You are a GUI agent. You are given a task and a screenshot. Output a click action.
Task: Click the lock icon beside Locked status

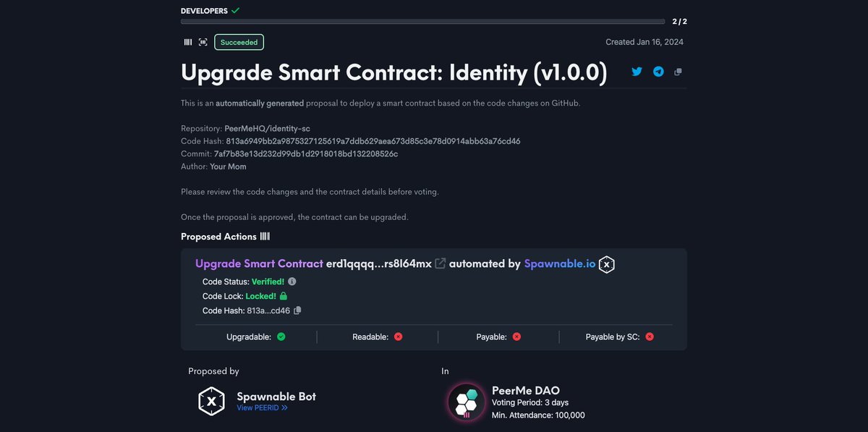[x=283, y=296]
